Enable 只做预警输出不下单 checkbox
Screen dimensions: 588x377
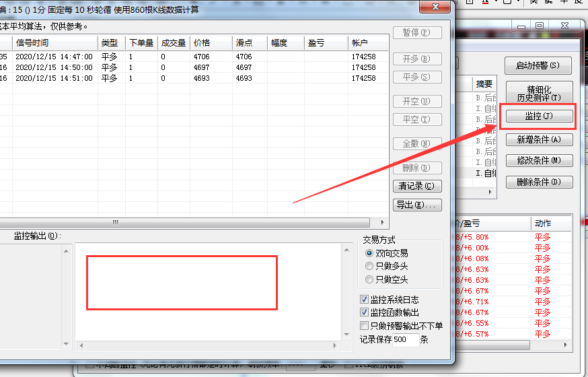click(401, 326)
